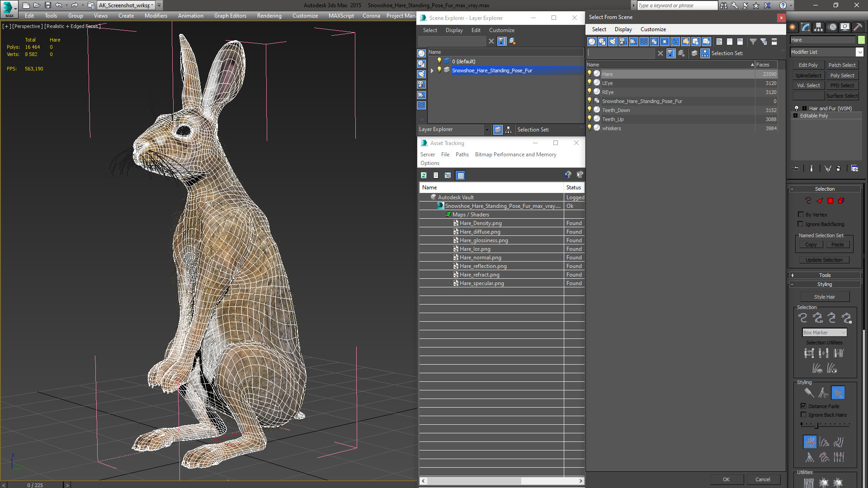
Task: Open Display menu in Select From Scene
Action: click(623, 29)
